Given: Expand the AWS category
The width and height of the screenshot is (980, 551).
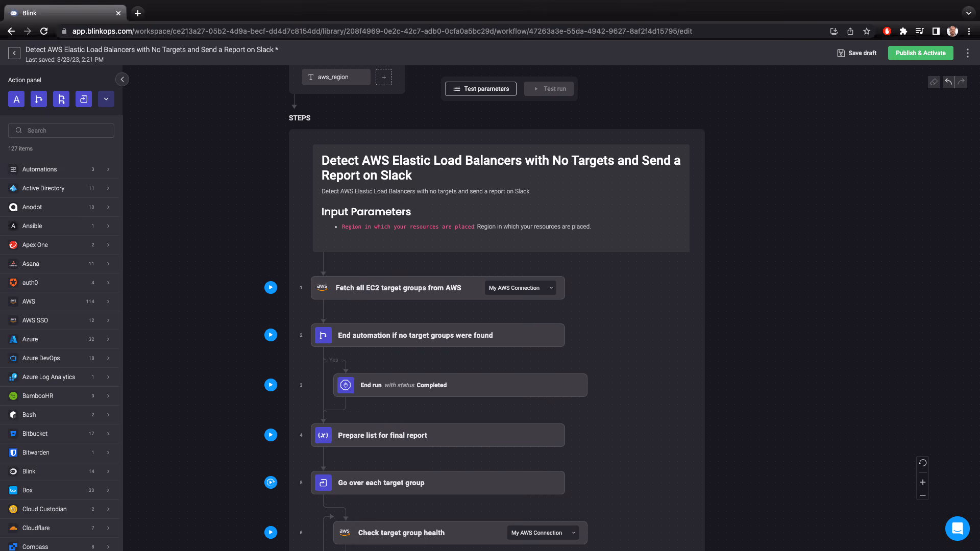Looking at the screenshot, I should 61,302.
